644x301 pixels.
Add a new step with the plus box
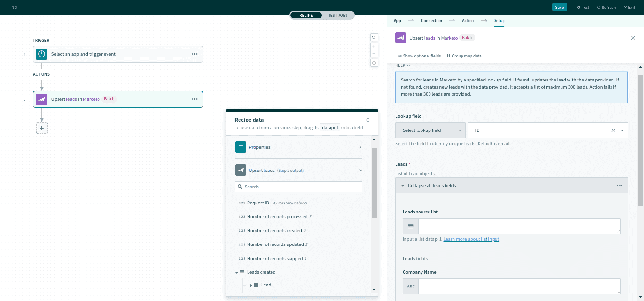coord(42,128)
